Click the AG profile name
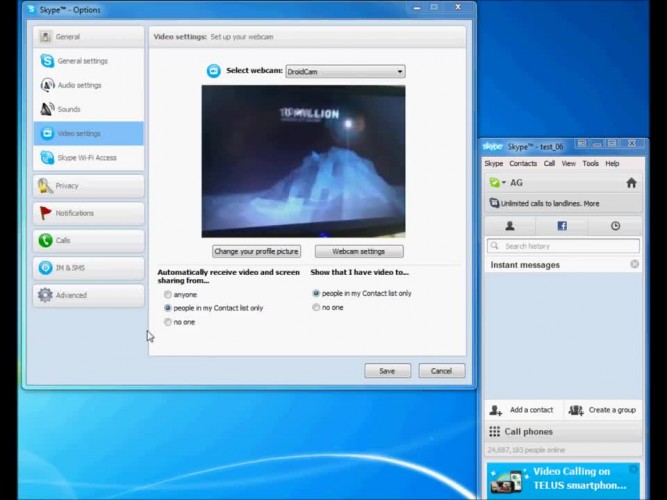 point(516,183)
